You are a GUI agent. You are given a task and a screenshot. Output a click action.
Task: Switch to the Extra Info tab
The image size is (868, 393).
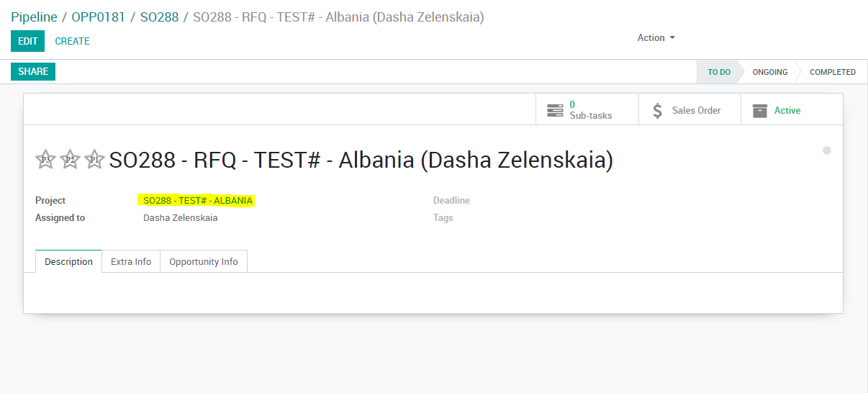[x=131, y=261]
